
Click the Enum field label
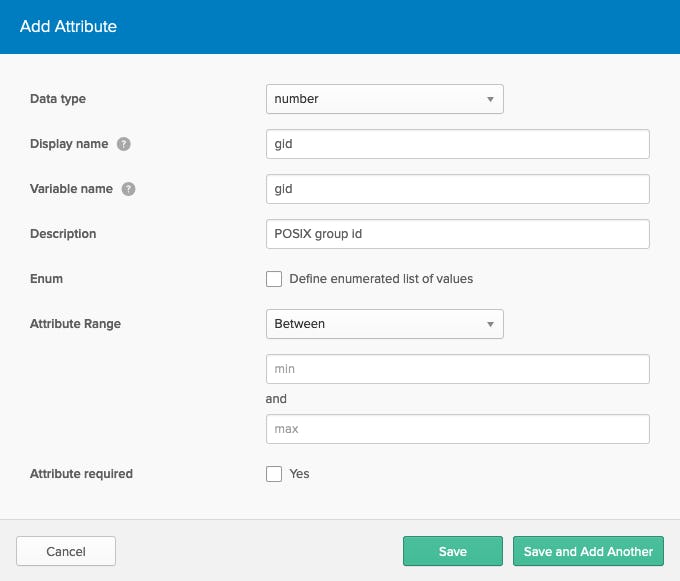pos(47,279)
